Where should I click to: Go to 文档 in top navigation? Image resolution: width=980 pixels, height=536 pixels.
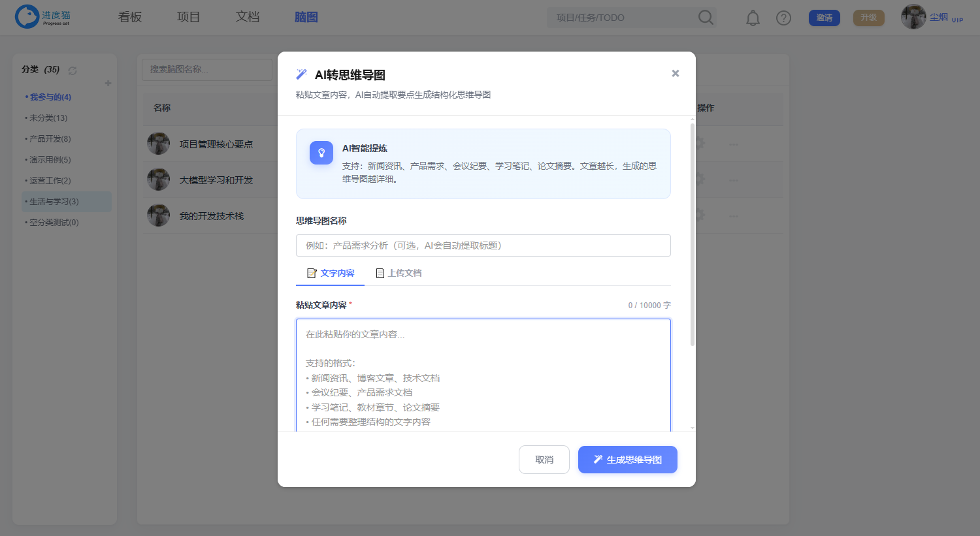[248, 17]
